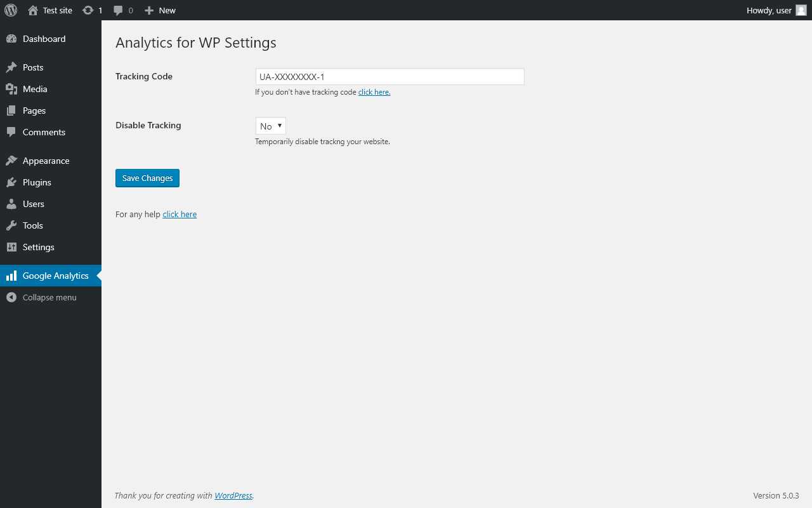The image size is (812, 508).
Task: Click the Posts pushpin icon
Action: coord(11,67)
